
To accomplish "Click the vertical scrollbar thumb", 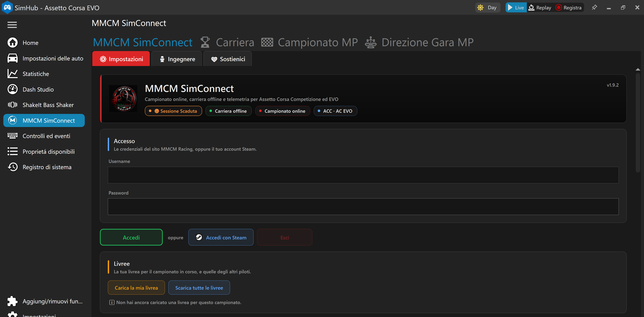I will point(638,123).
